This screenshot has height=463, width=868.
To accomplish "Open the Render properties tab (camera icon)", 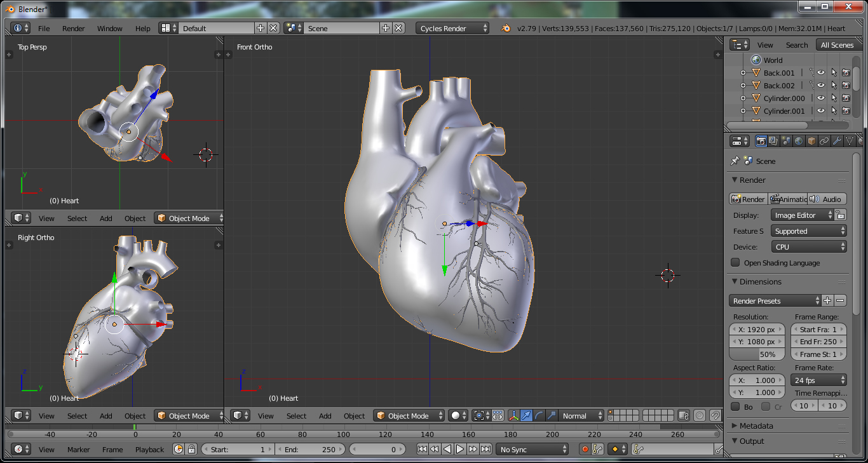I will coord(761,141).
